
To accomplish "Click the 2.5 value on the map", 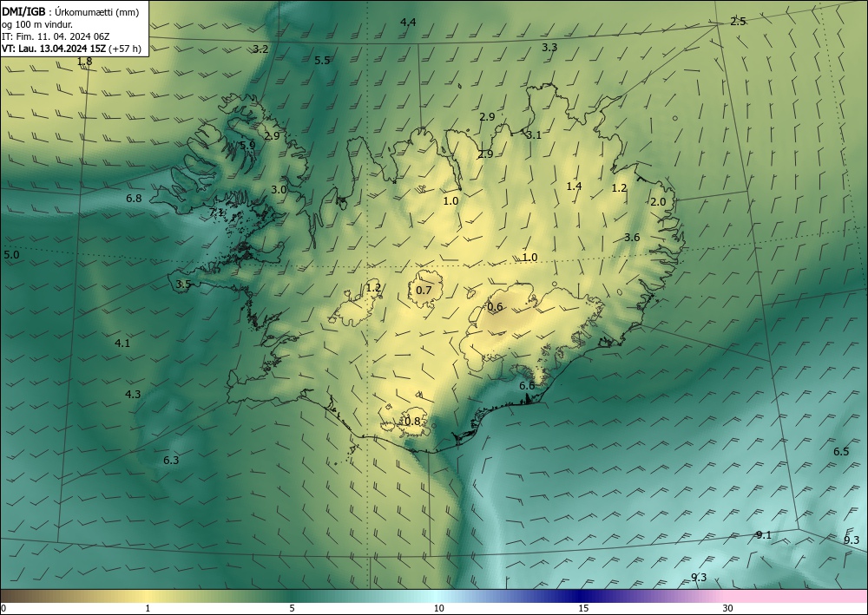I will point(738,22).
